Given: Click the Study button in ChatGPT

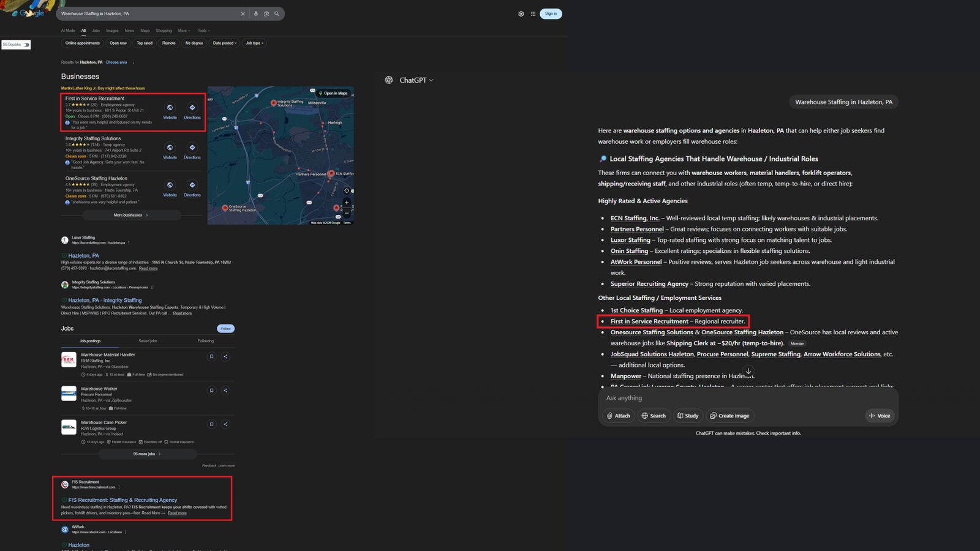Looking at the screenshot, I should 688,416.
